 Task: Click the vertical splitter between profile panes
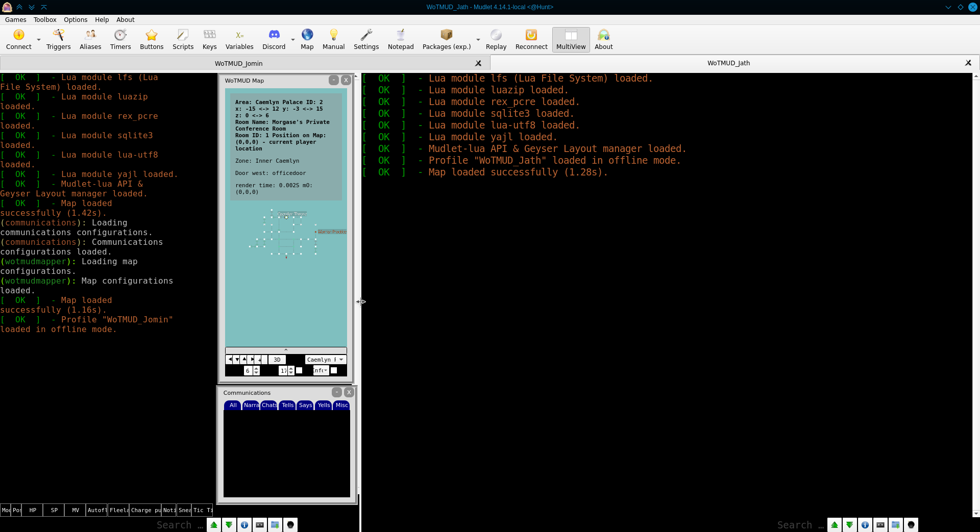360,301
